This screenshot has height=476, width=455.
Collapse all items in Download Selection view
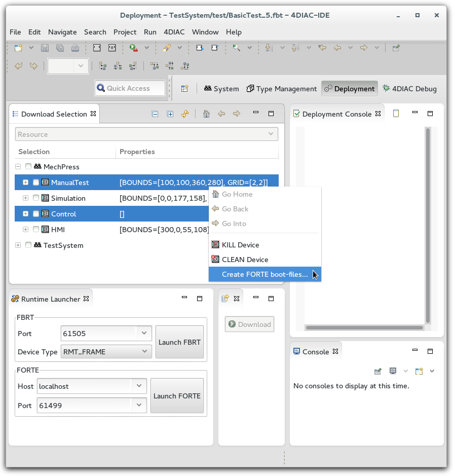(x=155, y=114)
